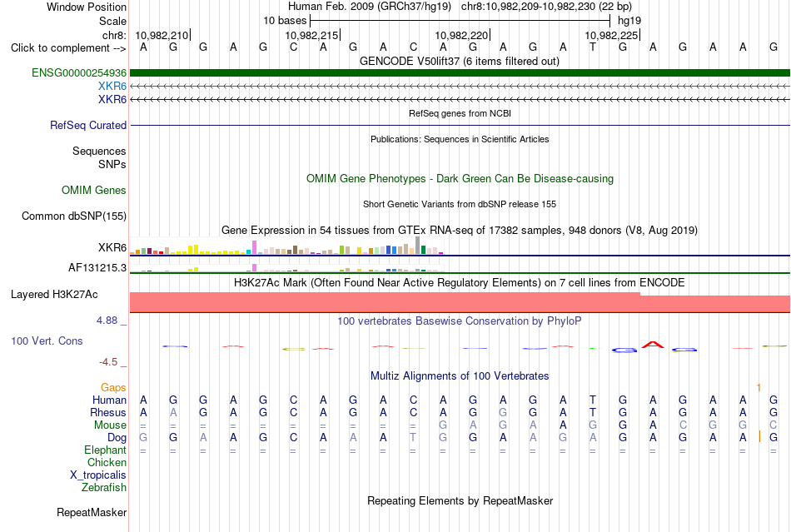This screenshot has width=791, height=532.
Task: Click the Elephant alignment row label
Action: pyautogui.click(x=105, y=450)
